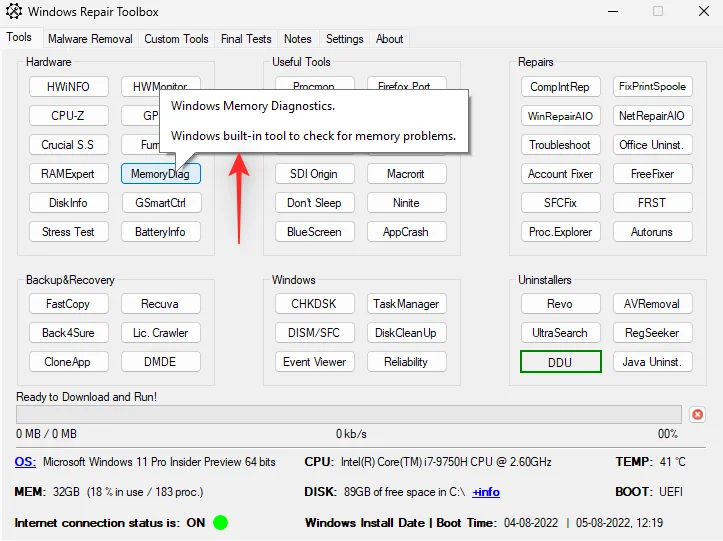Open the DiskCleanUp utility
This screenshot has width=723, height=541.
point(406,333)
